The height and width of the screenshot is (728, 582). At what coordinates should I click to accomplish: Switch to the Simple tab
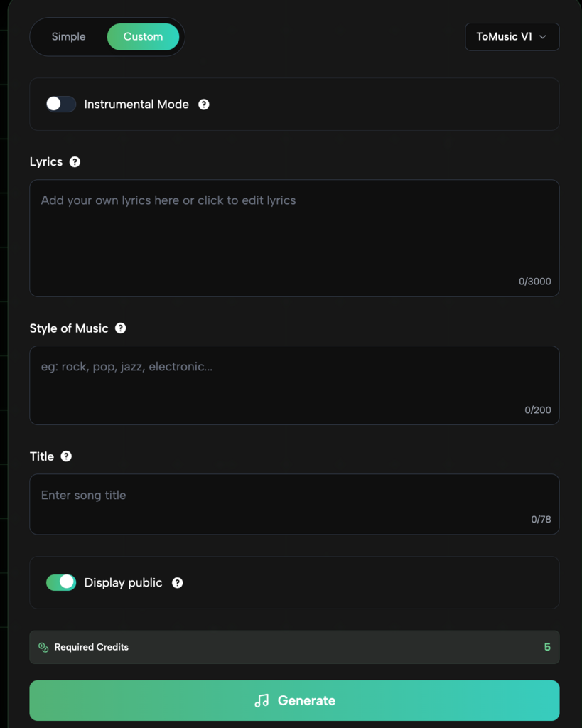[68, 37]
